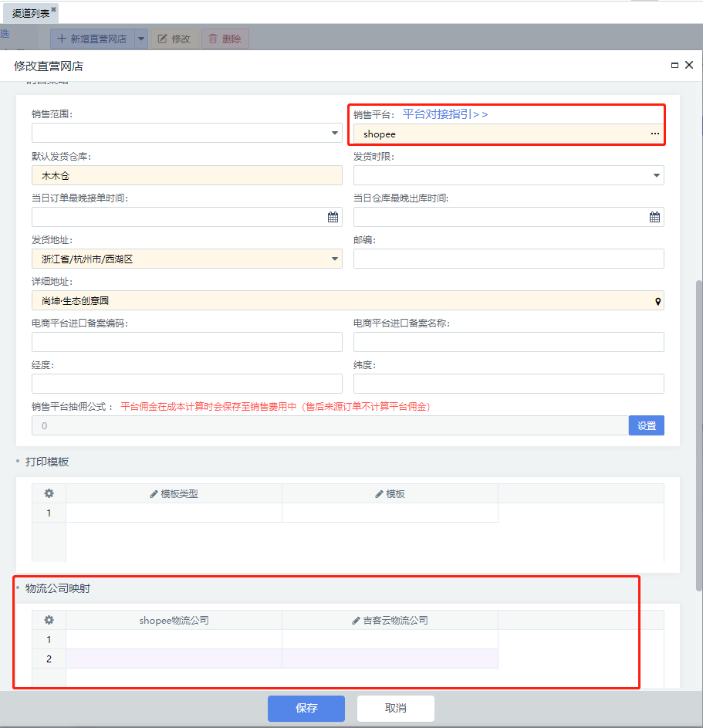Screen dimensions: 703x728
Task: Open the 新增直营网店 dropdown arrow
Action: (140, 39)
